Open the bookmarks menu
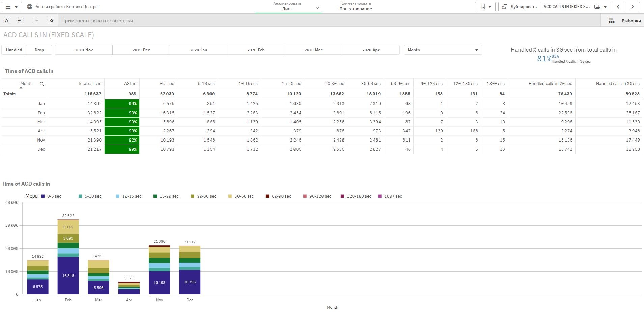 coord(485,7)
